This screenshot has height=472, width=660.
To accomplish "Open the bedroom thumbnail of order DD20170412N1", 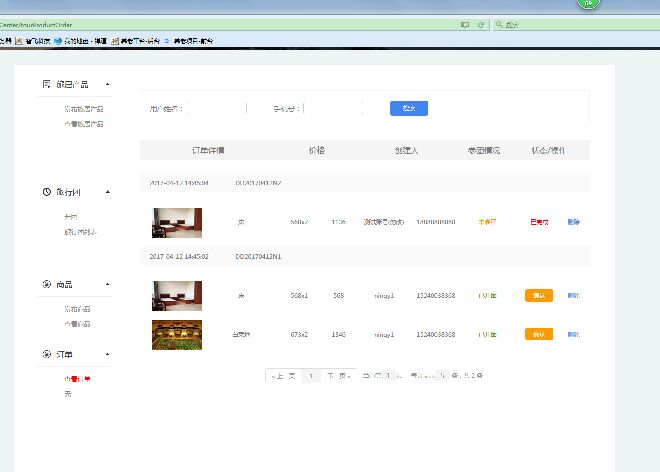I will tap(177, 296).
